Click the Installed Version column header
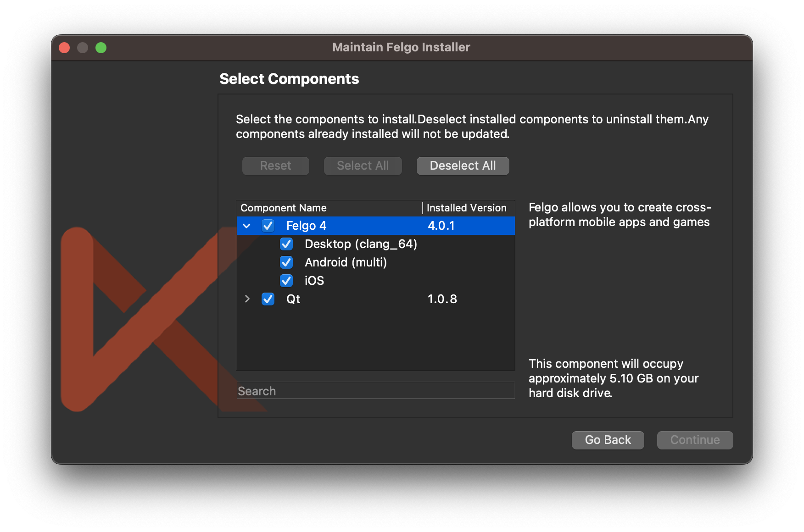Image resolution: width=804 pixels, height=532 pixels. [x=469, y=208]
